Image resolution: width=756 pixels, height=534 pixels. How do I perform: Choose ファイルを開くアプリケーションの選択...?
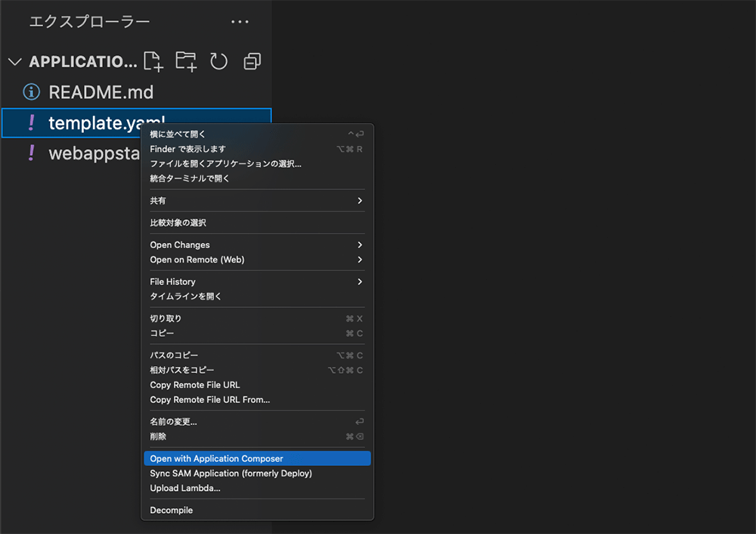[257, 163]
